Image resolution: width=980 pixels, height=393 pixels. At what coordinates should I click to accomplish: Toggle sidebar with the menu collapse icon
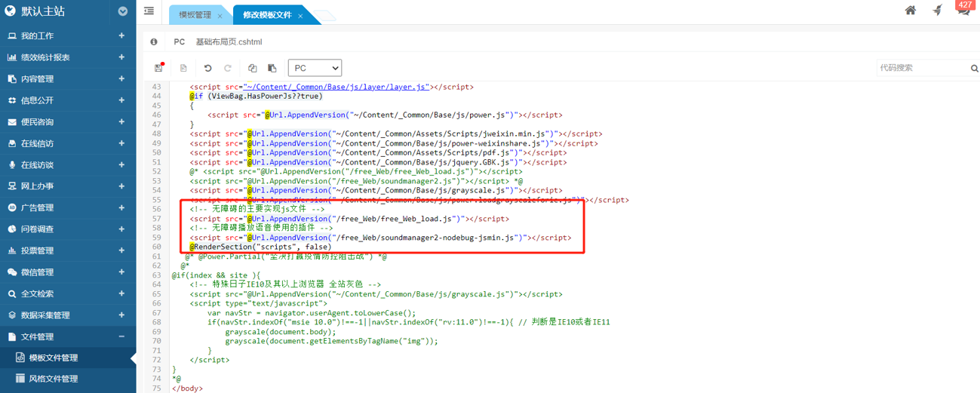[149, 11]
